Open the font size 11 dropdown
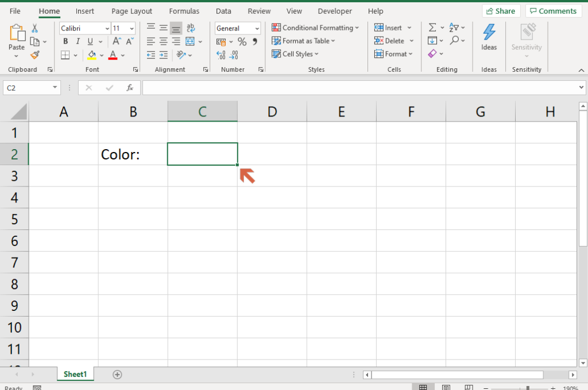Screen dimensions: 588x390 (x=131, y=29)
